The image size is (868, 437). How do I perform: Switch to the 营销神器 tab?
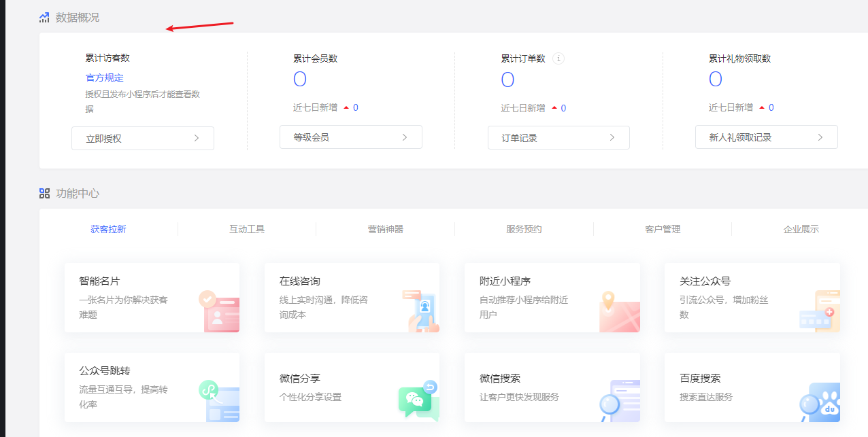pos(386,229)
